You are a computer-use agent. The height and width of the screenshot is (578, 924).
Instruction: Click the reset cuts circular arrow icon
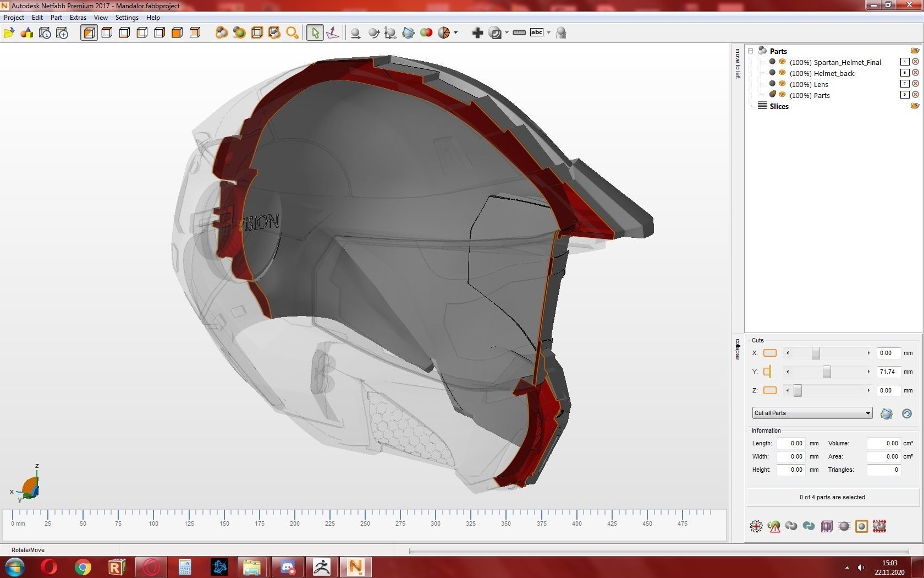(x=907, y=413)
